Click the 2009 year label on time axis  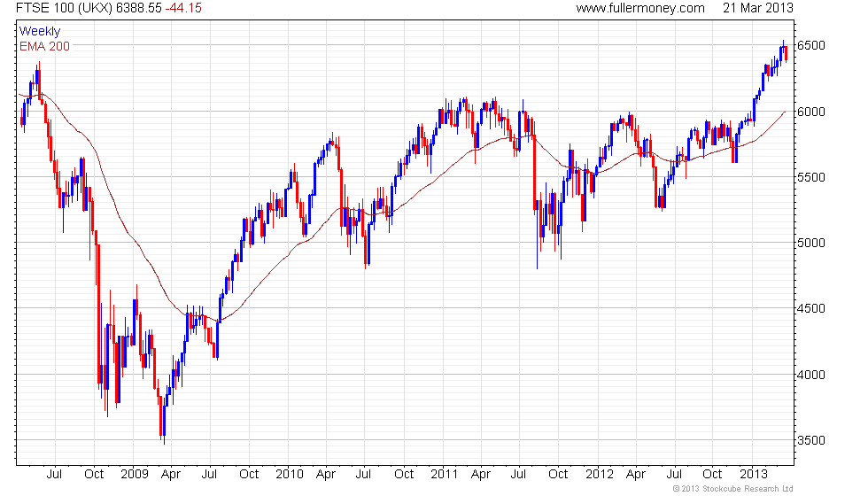[135, 475]
